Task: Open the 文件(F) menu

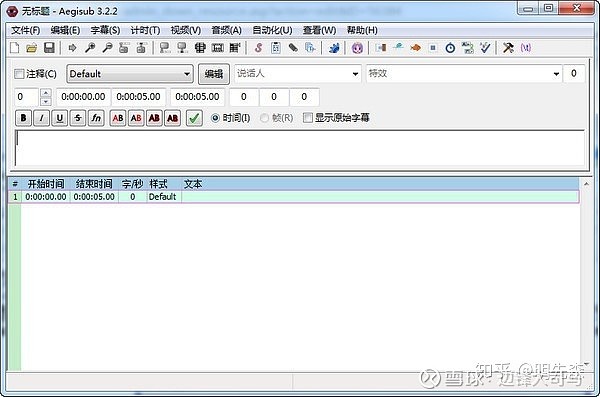Action: [x=26, y=30]
